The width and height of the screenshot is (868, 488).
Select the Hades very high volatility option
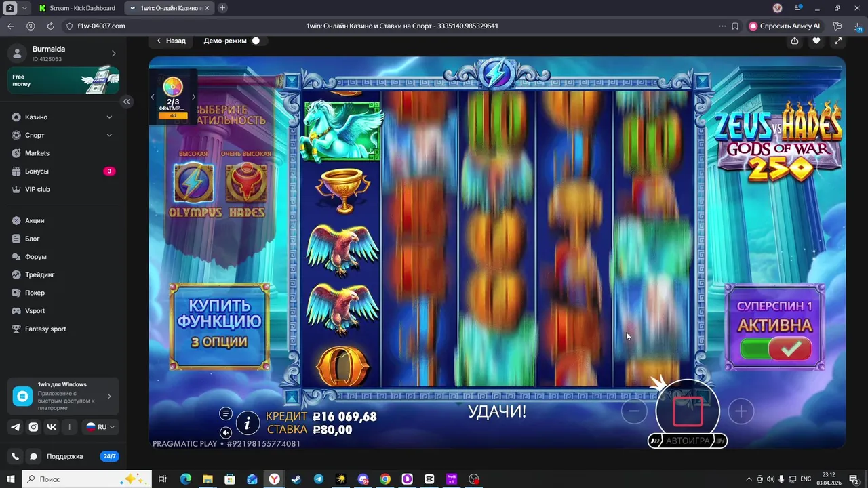click(246, 184)
